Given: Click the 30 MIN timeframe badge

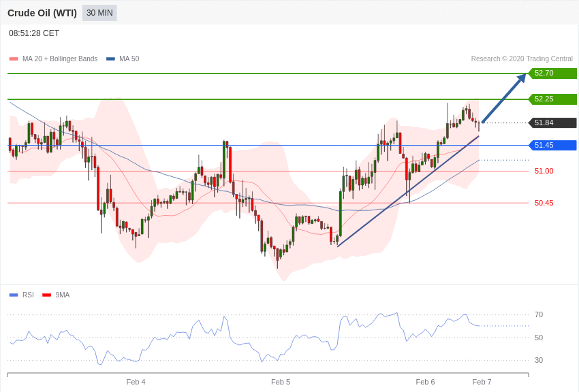Looking at the screenshot, I should click(99, 13).
